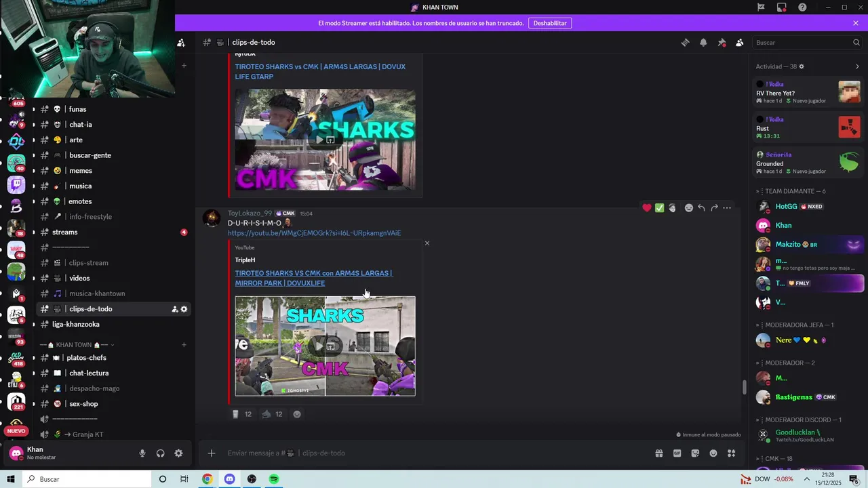Open user settings gear next to Khan
The width and height of the screenshot is (868, 488).
click(178, 453)
